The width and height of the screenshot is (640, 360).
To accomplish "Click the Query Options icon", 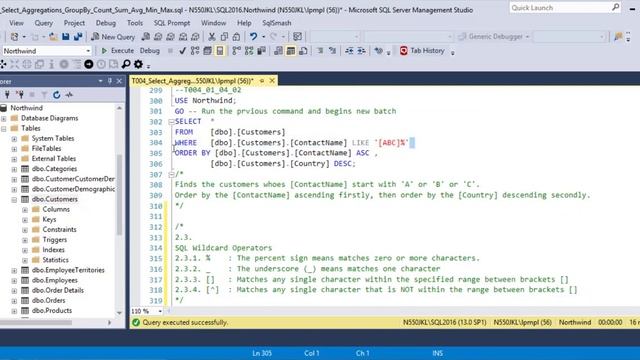I will 207,51.
